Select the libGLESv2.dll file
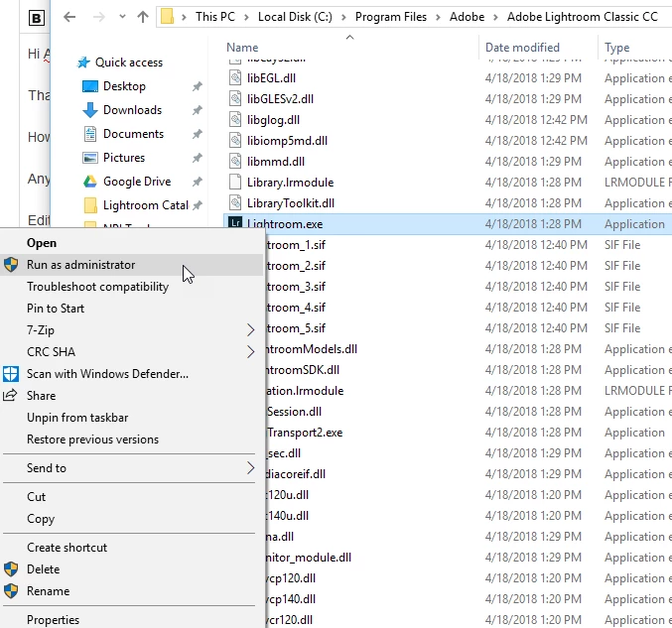 pyautogui.click(x=280, y=99)
